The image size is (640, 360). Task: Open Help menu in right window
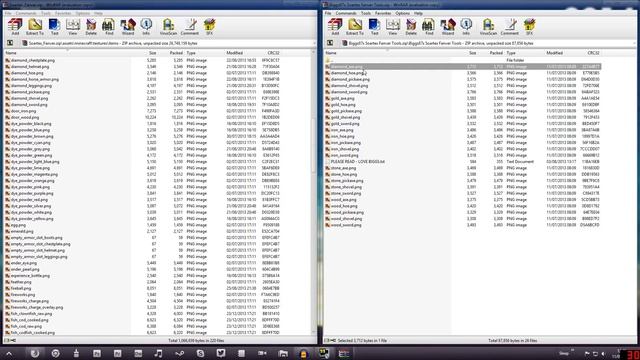pyautogui.click(x=418, y=13)
